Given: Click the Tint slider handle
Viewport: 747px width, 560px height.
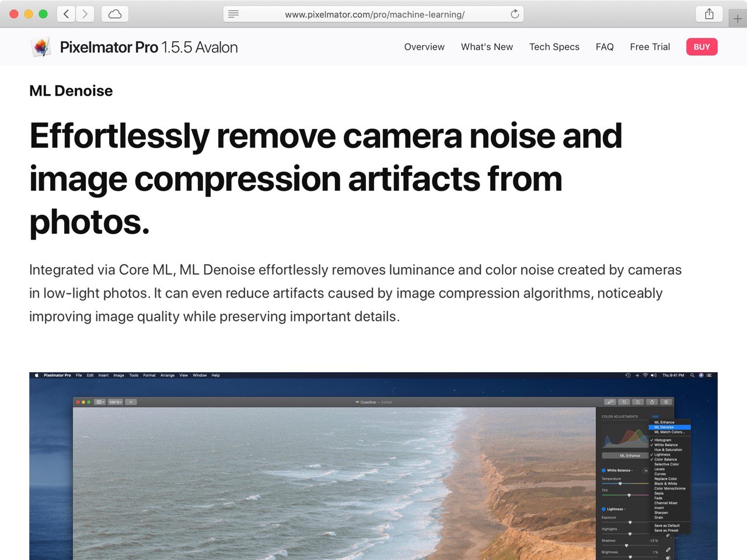Looking at the screenshot, I should pos(629,495).
